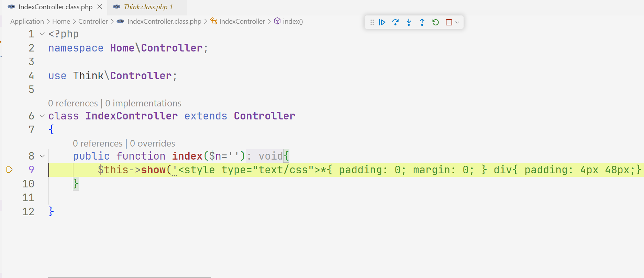Click the breakpoint marker on line 9

(x=9, y=170)
